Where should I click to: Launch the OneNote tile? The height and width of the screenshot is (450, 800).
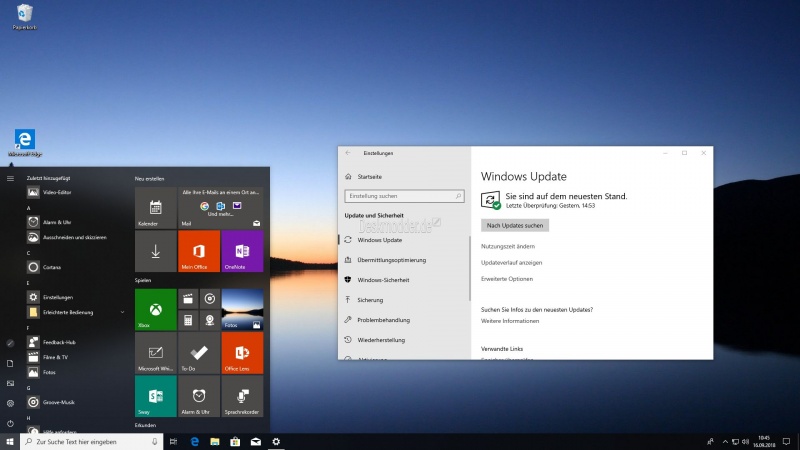pos(242,251)
